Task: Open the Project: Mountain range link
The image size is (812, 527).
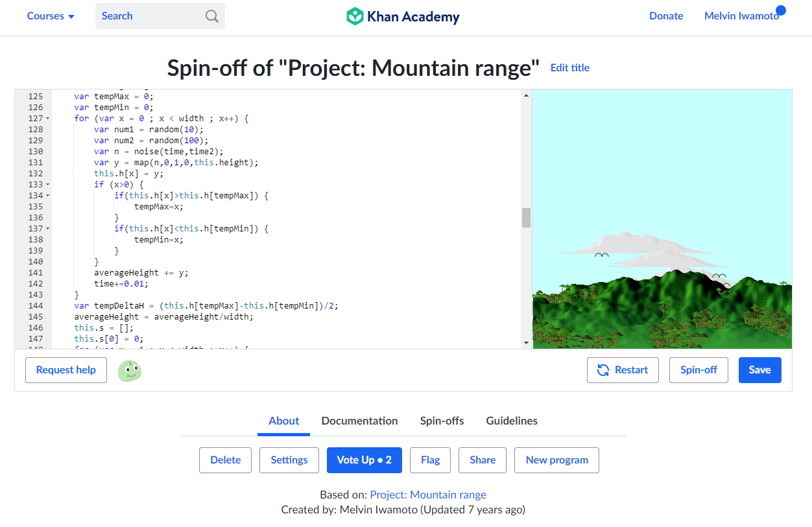Action: tap(428, 495)
